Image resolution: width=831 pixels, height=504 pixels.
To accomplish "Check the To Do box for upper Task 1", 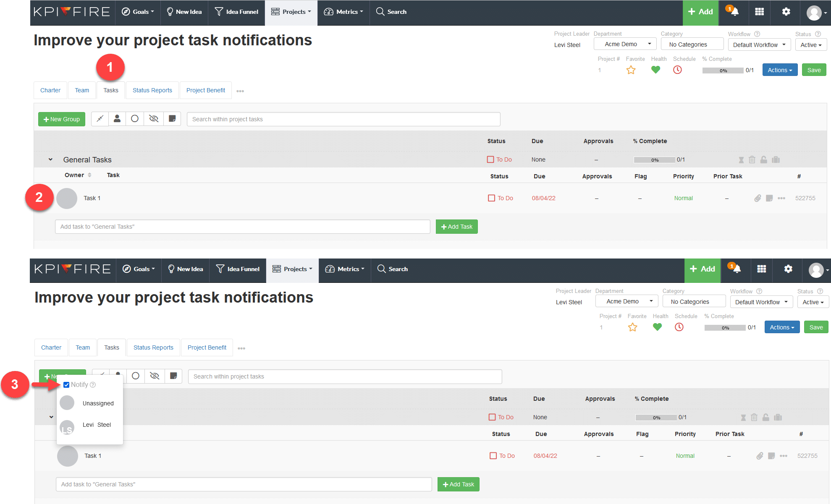I will tap(492, 198).
